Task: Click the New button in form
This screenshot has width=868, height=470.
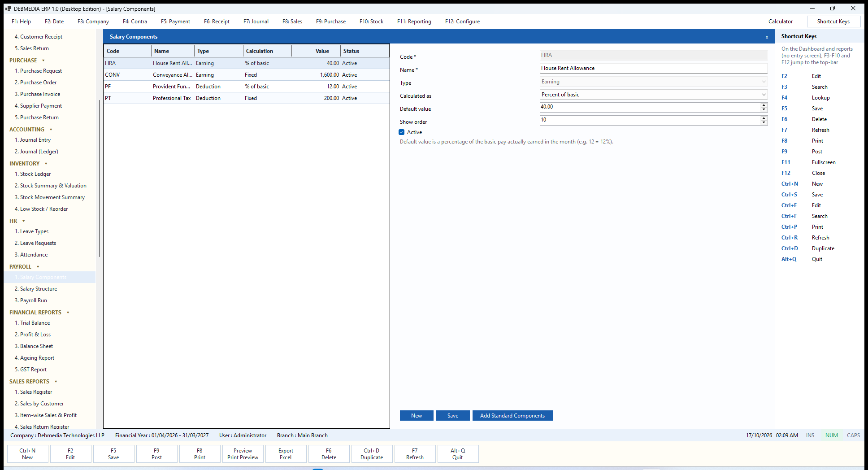Action: pos(417,416)
